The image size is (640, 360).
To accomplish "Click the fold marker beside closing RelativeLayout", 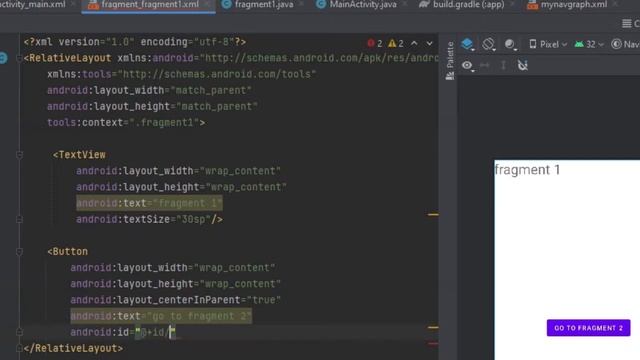I will pyautogui.click(x=19, y=349).
